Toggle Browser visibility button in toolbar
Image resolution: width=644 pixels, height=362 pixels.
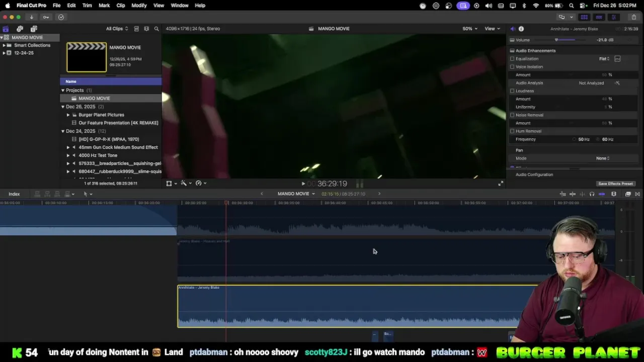[x=584, y=17]
